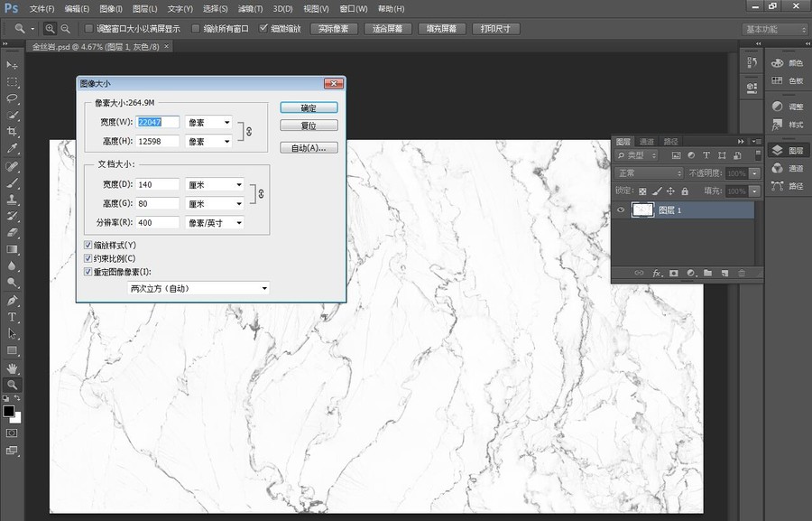Image resolution: width=812 pixels, height=521 pixels.
Task: Click the 复位 button
Action: click(309, 126)
